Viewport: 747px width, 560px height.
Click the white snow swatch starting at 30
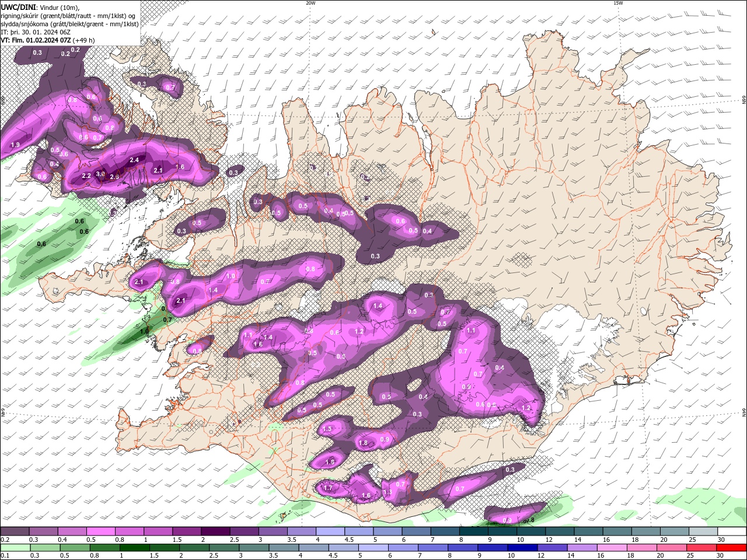[732, 531]
